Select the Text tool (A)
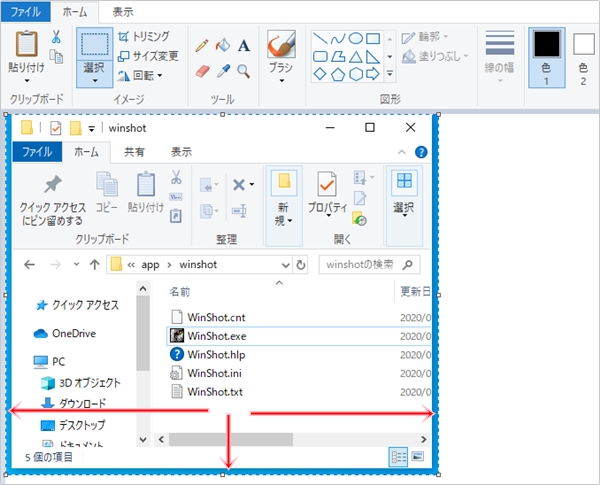Viewport: 600px width, 485px height. pos(244,46)
